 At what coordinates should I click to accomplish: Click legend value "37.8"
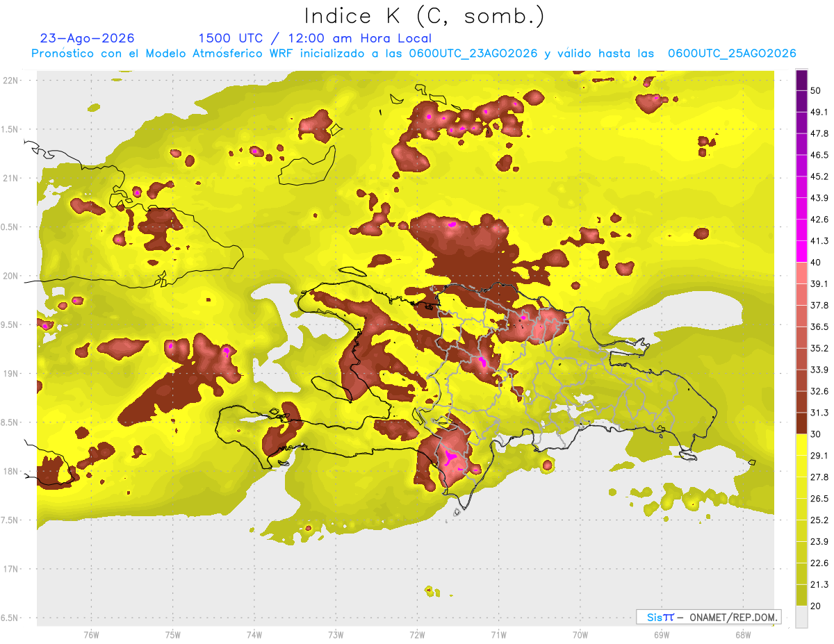click(x=819, y=305)
